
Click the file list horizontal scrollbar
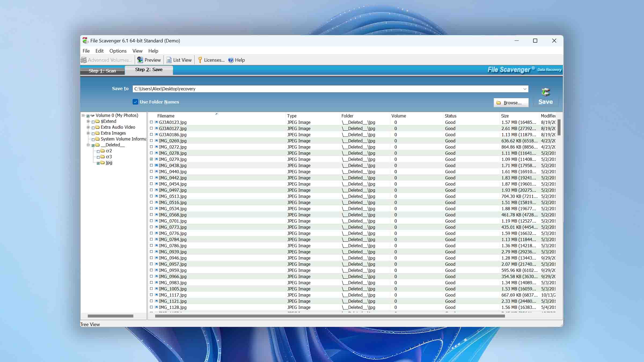(330, 316)
